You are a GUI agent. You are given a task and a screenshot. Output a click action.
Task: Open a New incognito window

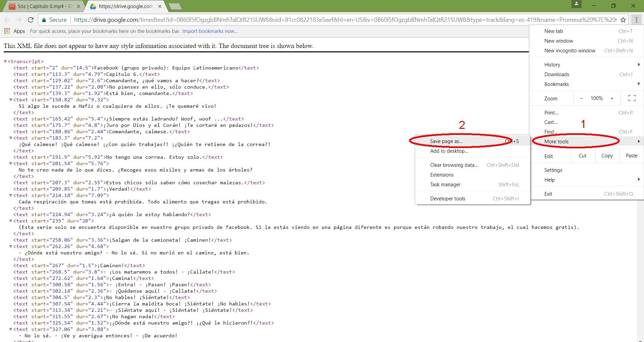pyautogui.click(x=587, y=51)
